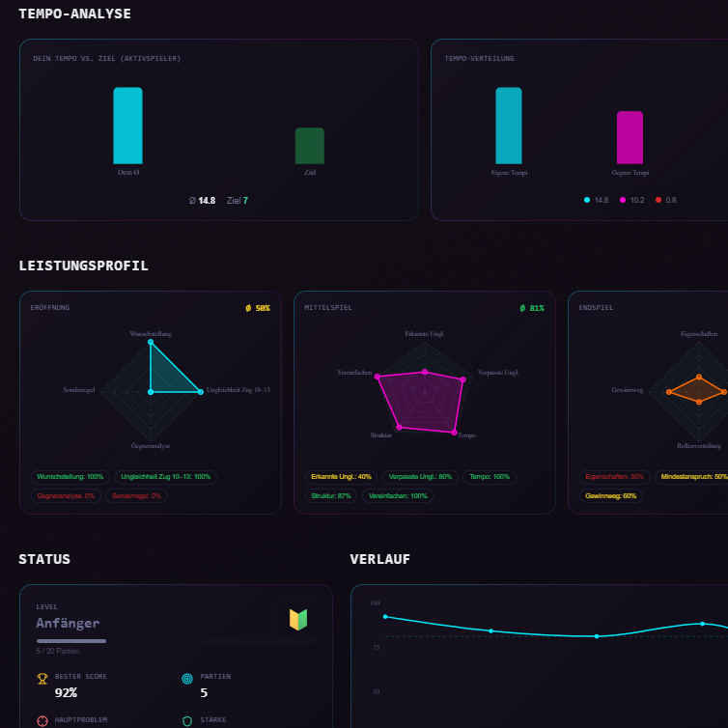Click the magenta 10.2 legend dot
The image size is (728, 728).
623,200
